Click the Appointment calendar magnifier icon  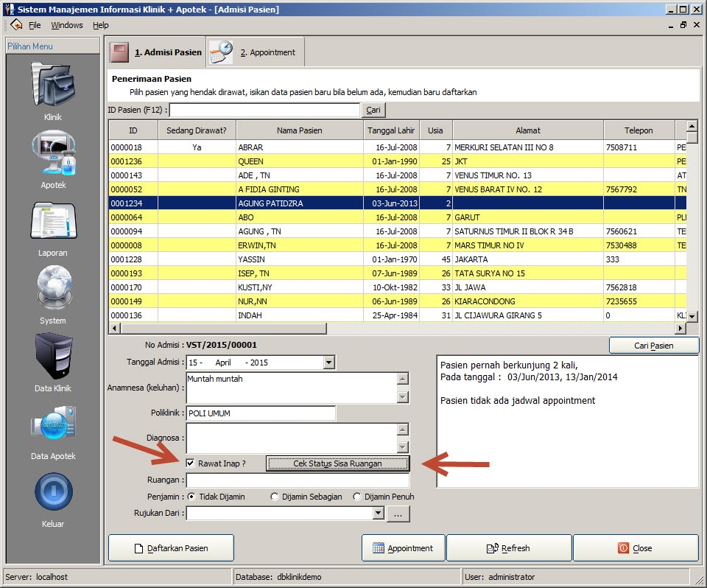tap(220, 52)
